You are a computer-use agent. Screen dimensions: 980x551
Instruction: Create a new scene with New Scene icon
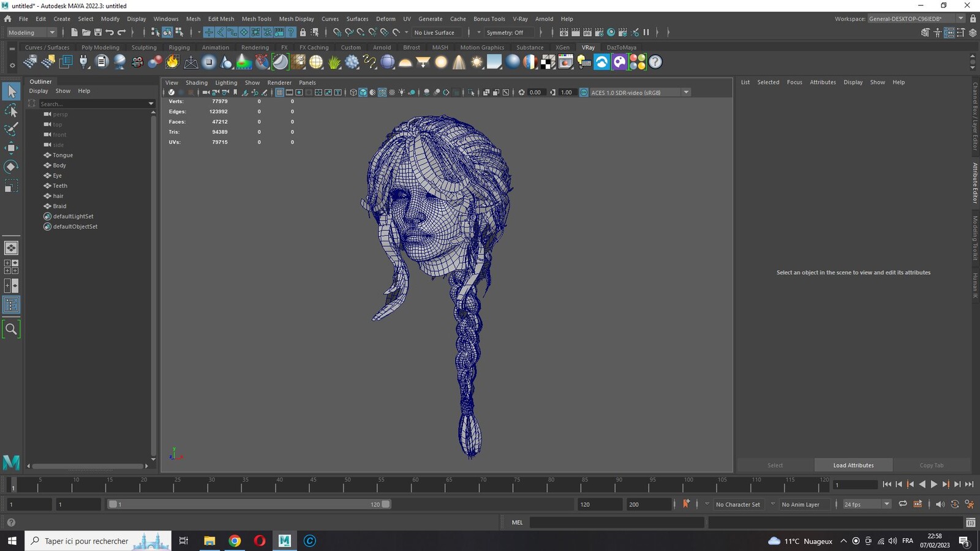coord(74,32)
